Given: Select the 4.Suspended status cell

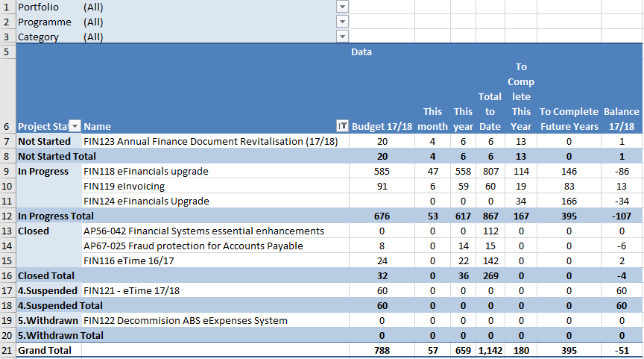Looking at the screenshot, I should tap(49, 291).
